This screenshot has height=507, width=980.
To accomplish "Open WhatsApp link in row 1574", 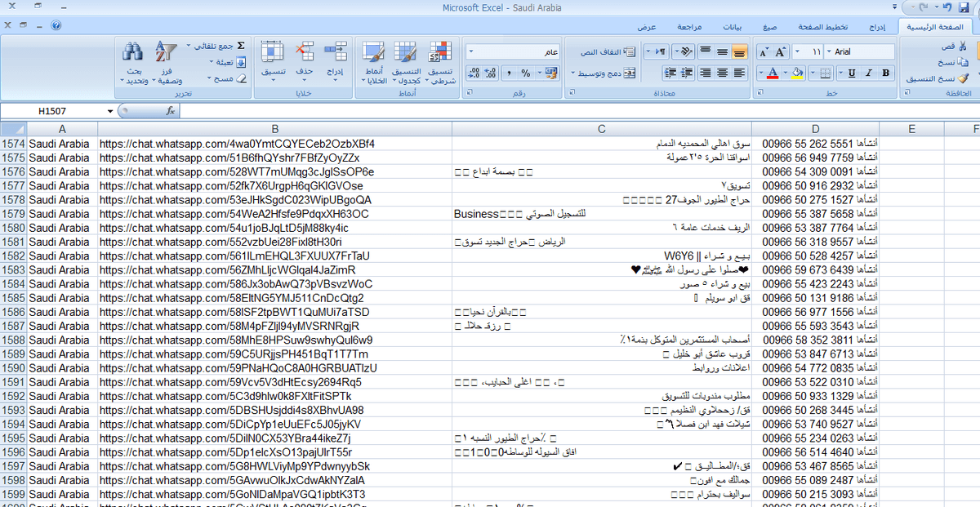I will 237,144.
